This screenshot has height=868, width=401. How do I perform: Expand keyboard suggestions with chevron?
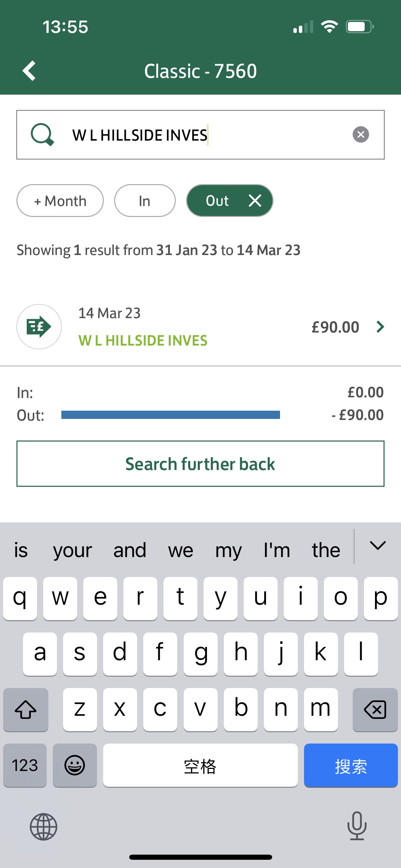point(378,546)
